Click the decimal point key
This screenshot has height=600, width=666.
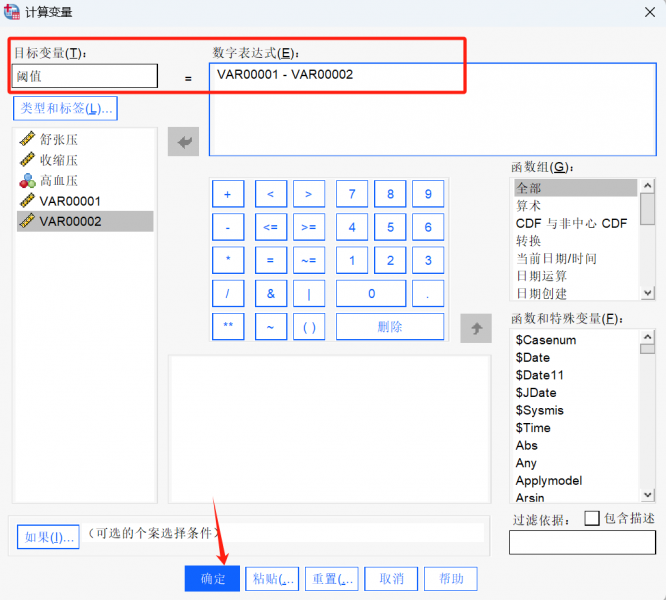click(428, 293)
